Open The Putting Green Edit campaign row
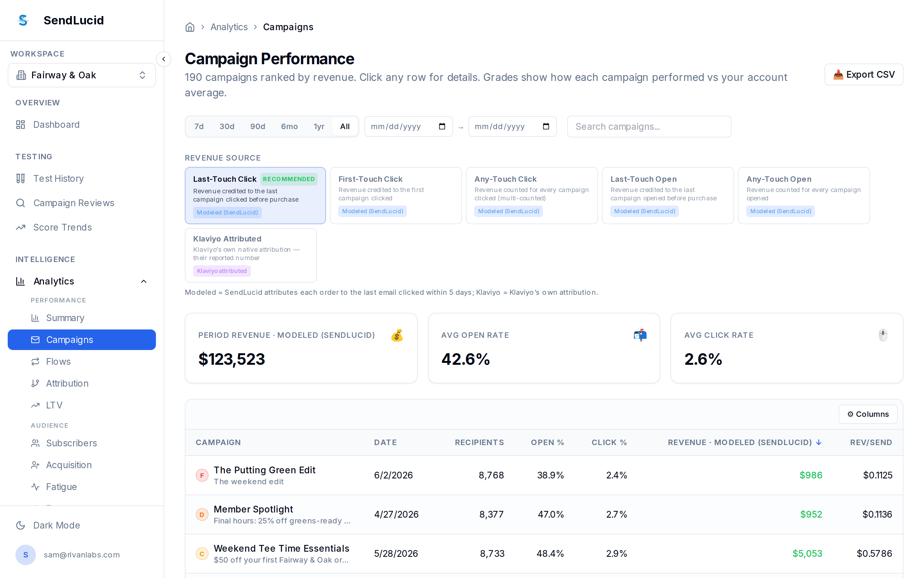The image size is (924, 578). (544, 476)
